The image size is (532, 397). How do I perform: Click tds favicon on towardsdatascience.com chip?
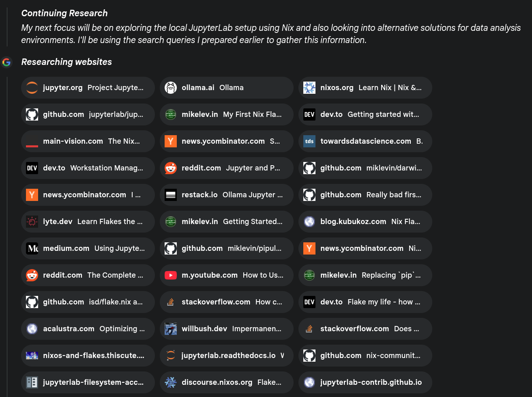(309, 141)
